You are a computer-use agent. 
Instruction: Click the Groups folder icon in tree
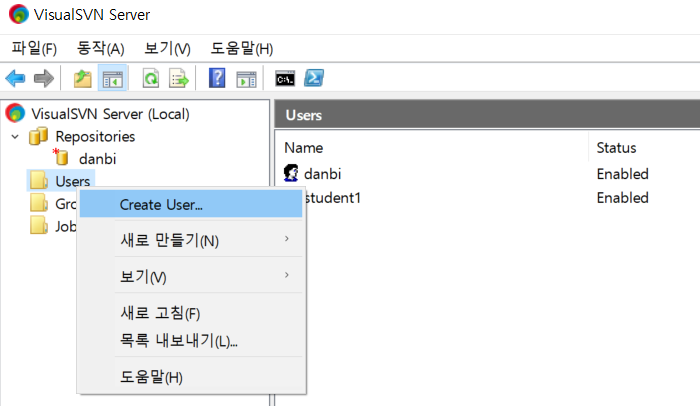point(39,203)
